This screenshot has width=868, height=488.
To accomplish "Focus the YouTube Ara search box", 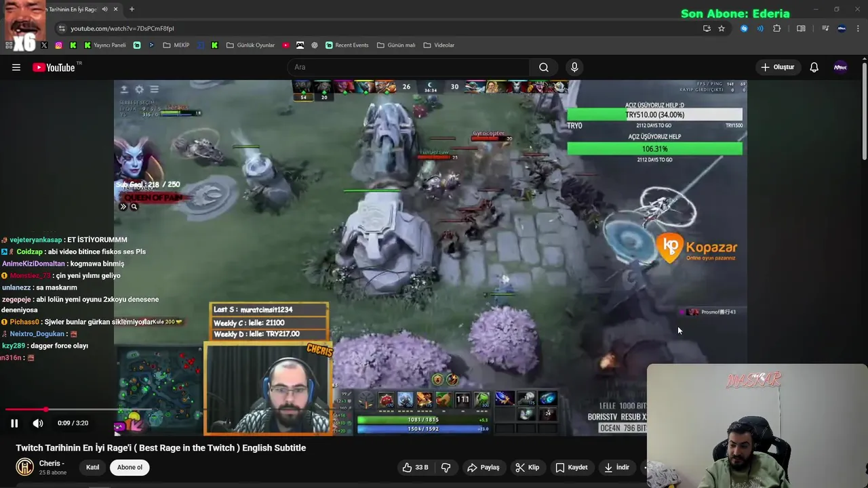I will pos(409,67).
